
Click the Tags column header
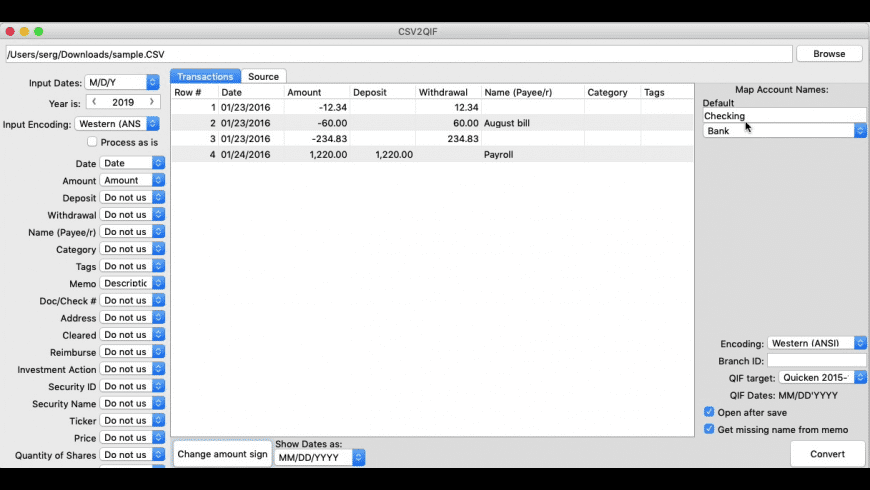pos(667,92)
